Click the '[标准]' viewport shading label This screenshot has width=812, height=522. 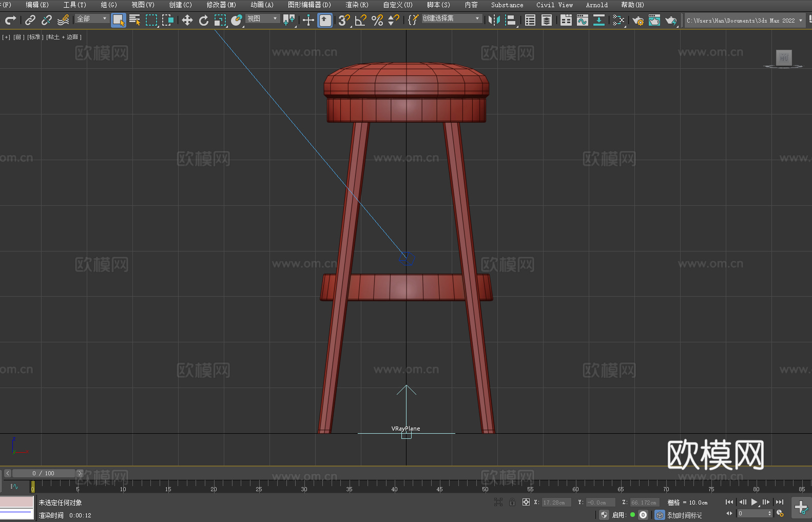(x=35, y=37)
